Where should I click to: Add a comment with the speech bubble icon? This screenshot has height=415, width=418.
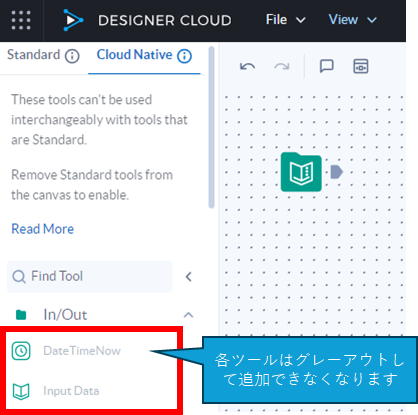point(326,66)
